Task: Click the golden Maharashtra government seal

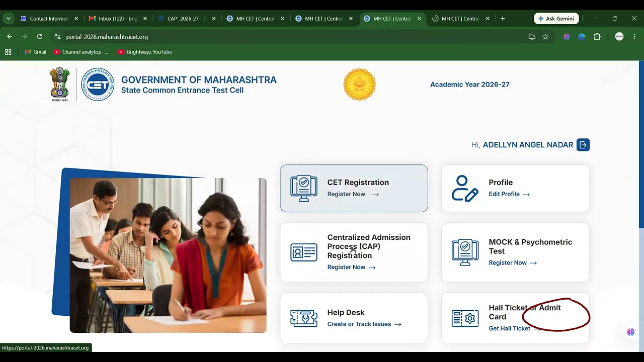Action: [360, 84]
